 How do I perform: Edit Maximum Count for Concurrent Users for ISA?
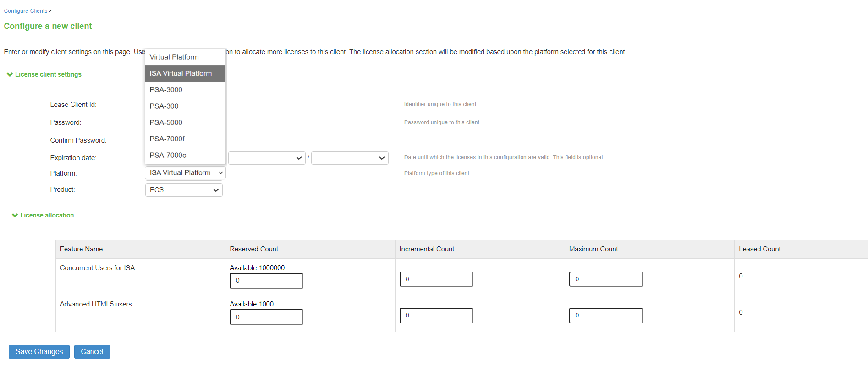tap(606, 279)
